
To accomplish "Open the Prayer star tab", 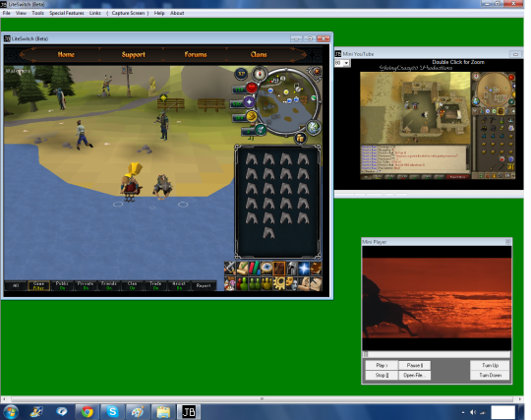I will point(304,268).
